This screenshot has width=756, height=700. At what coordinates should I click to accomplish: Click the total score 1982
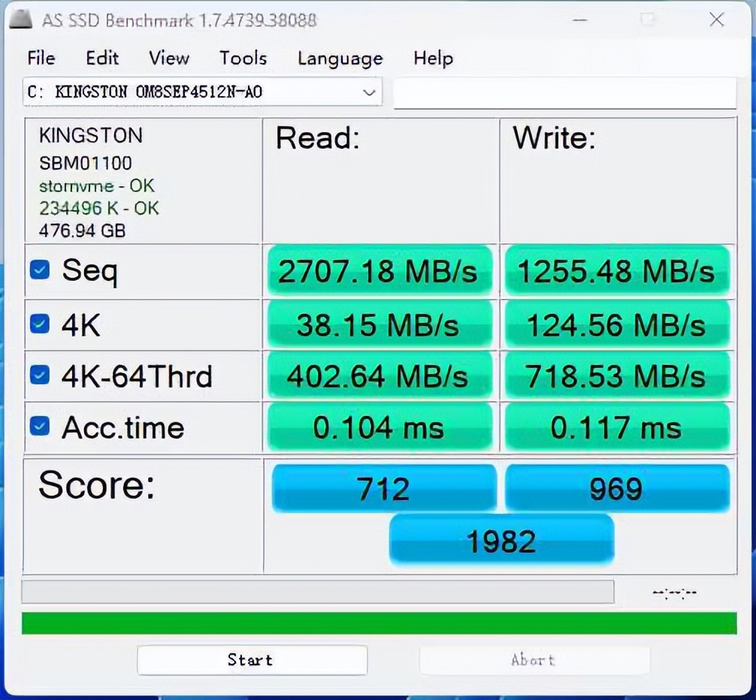click(501, 539)
